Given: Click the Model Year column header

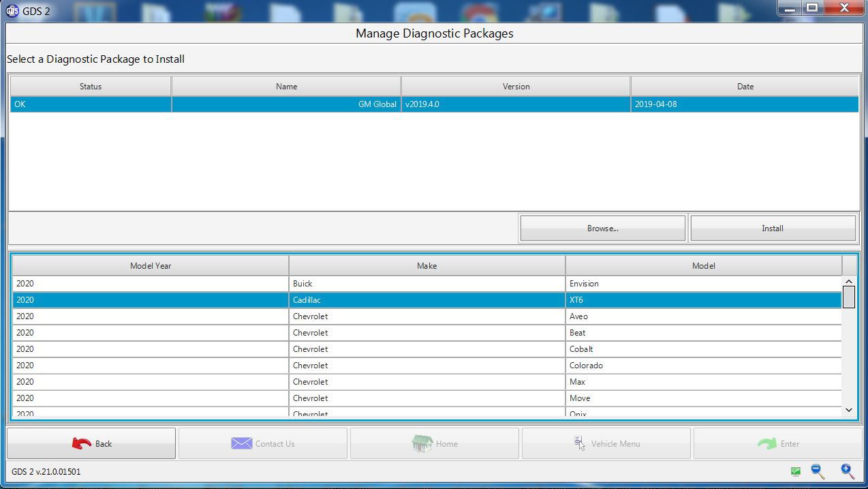Looking at the screenshot, I should [151, 265].
